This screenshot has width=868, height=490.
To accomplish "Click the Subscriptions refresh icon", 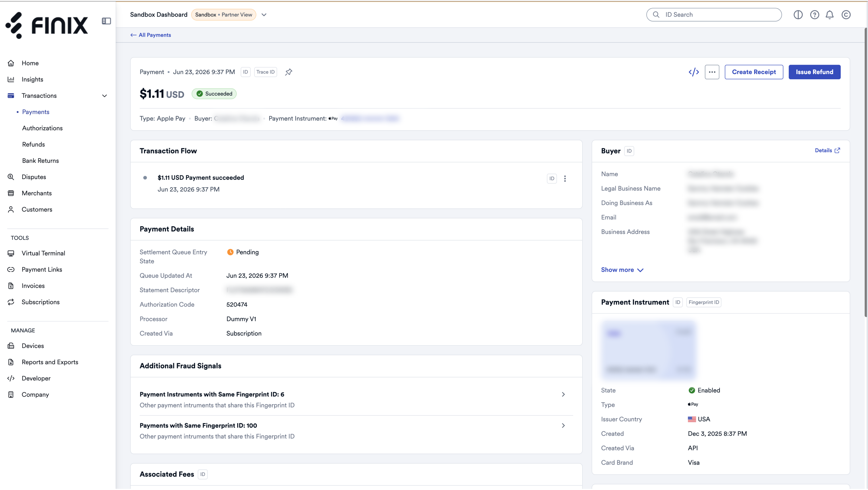I will [x=11, y=302].
